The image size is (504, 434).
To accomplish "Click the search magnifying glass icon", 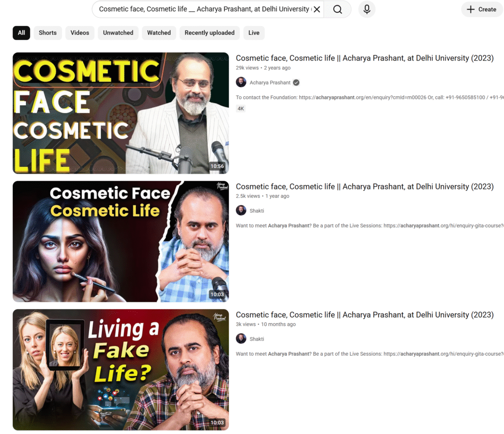I will pos(337,9).
